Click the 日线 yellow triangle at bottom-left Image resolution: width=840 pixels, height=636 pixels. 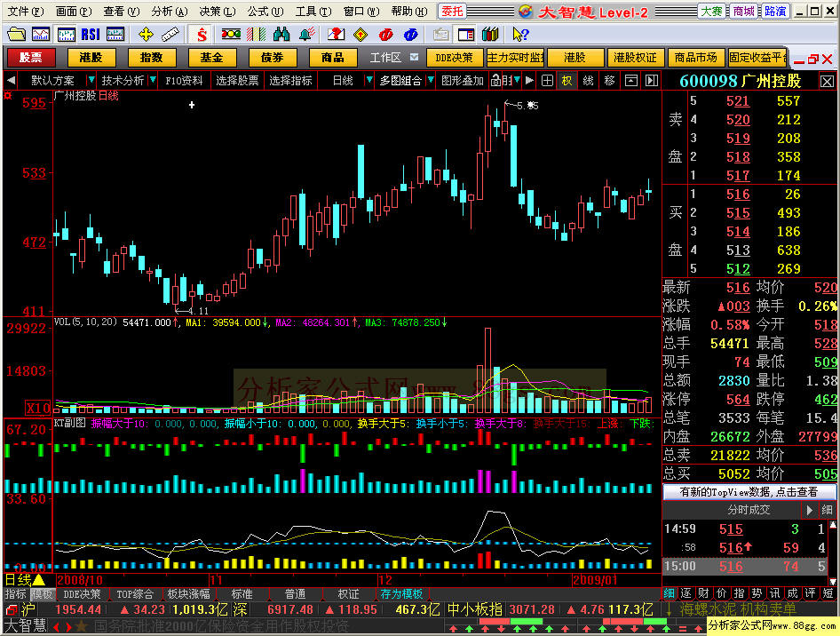click(x=38, y=580)
